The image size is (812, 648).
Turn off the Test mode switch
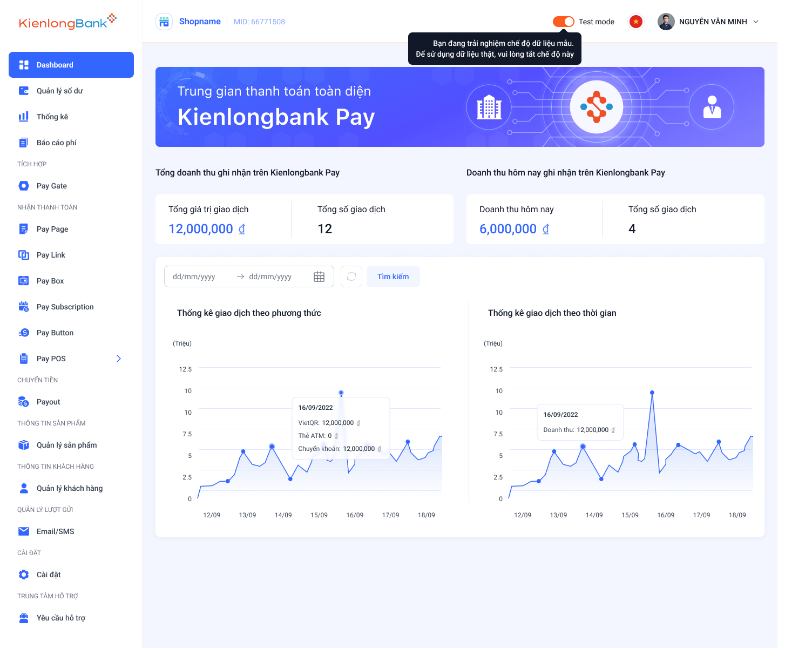[x=564, y=22]
